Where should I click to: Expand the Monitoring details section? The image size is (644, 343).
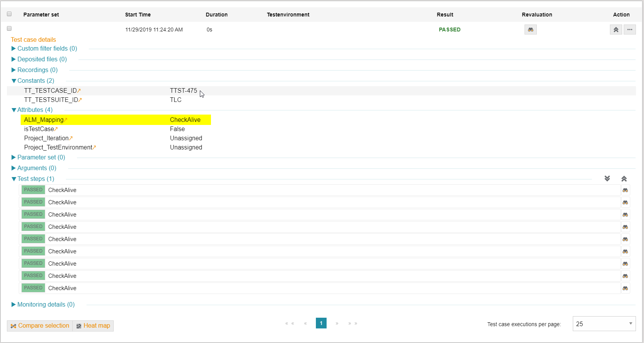(x=46, y=305)
